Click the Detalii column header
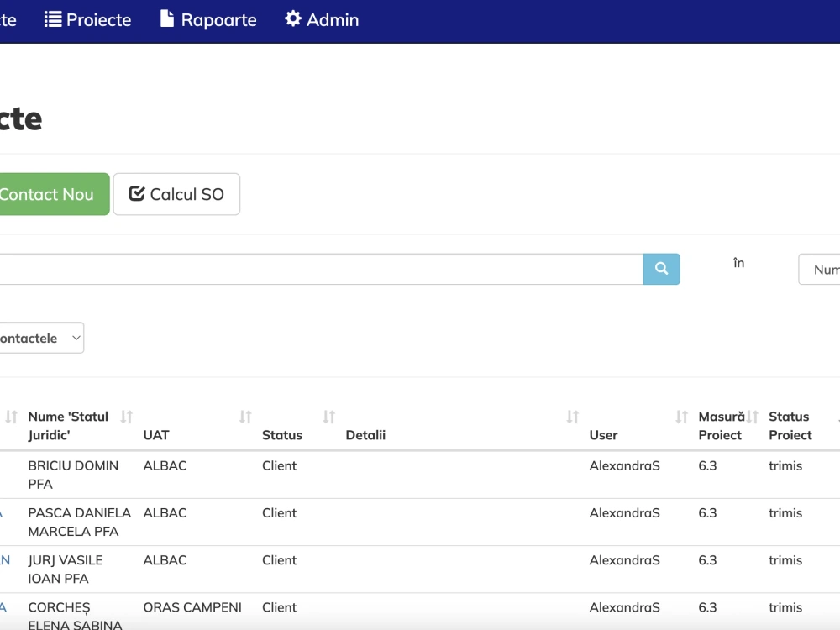The height and width of the screenshot is (630, 840). click(x=365, y=435)
